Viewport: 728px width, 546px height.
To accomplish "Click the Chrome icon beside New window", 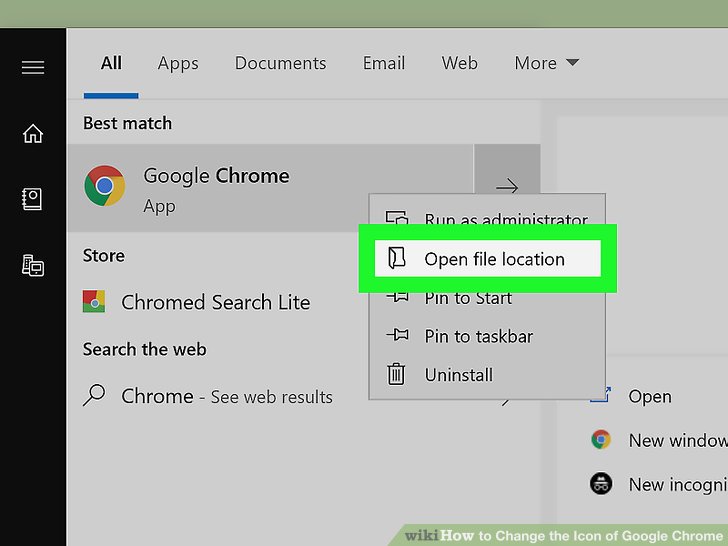I will 601,439.
